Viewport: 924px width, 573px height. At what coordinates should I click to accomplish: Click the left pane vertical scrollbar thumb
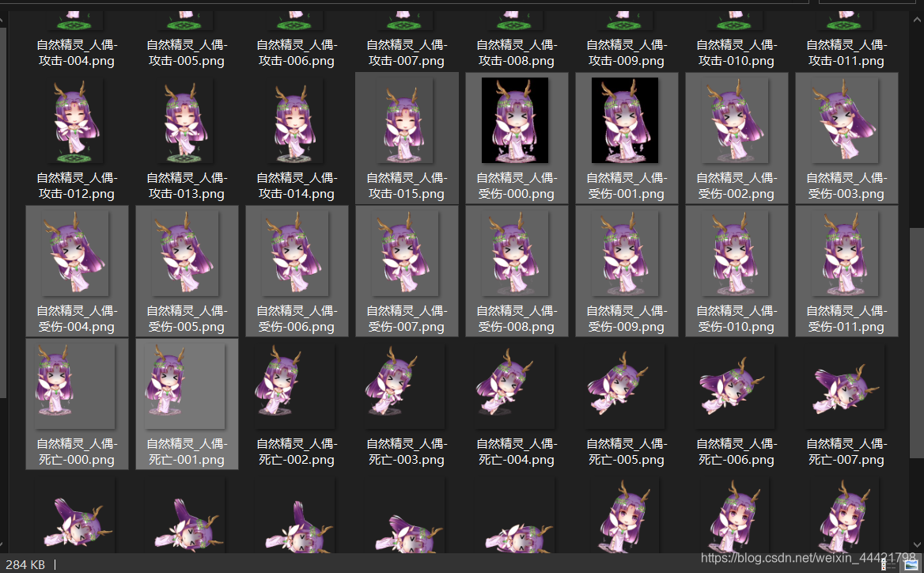point(2,212)
